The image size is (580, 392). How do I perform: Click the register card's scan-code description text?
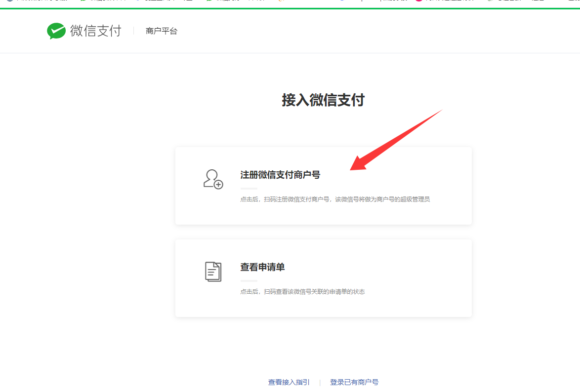click(335, 199)
